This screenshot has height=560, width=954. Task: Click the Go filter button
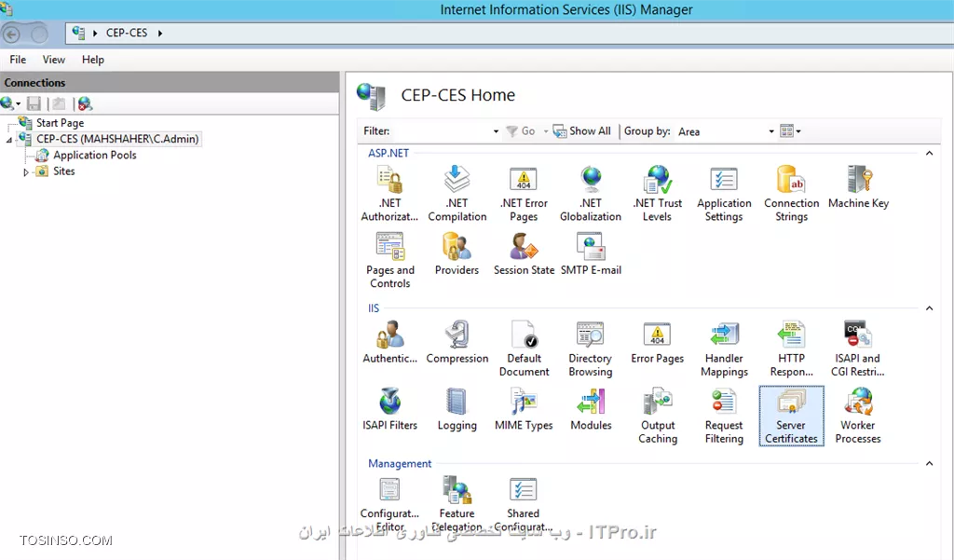point(521,130)
